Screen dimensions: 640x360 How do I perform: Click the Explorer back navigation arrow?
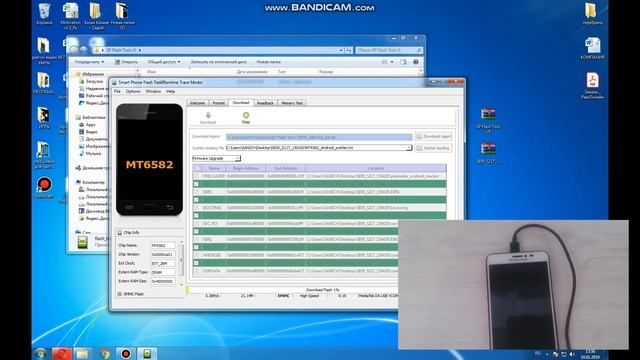pos(74,50)
